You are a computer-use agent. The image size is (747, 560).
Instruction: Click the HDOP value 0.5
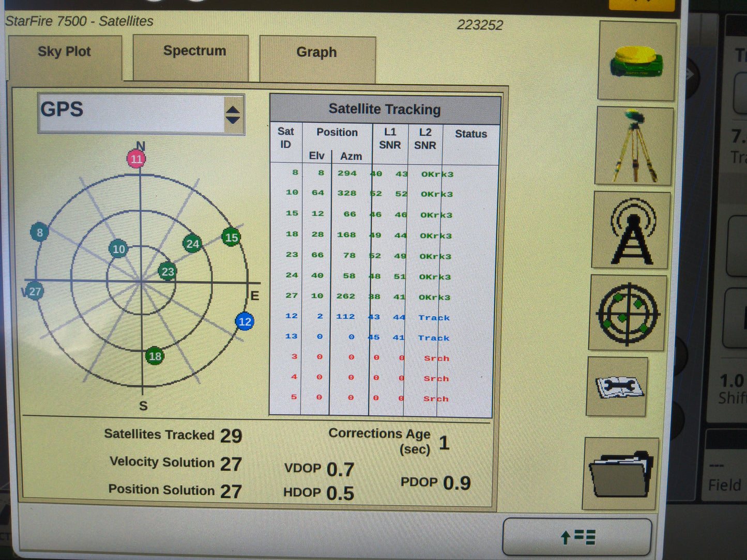pyautogui.click(x=340, y=493)
